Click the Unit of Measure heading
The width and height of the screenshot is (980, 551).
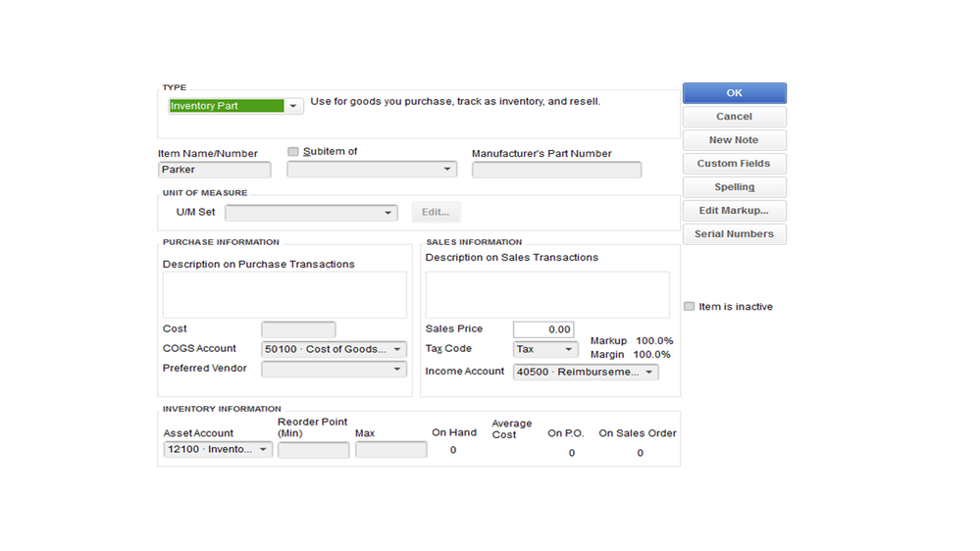tap(205, 192)
